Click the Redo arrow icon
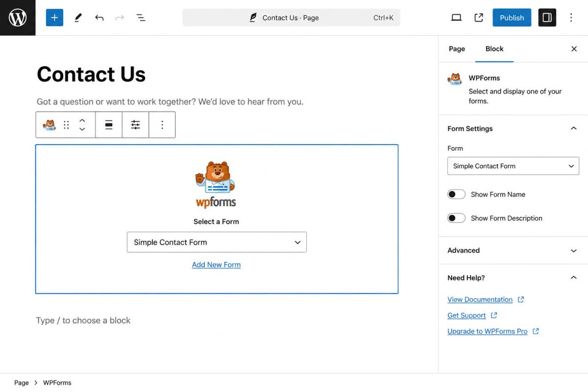Image resolution: width=588 pixels, height=392 pixels. 120,18
